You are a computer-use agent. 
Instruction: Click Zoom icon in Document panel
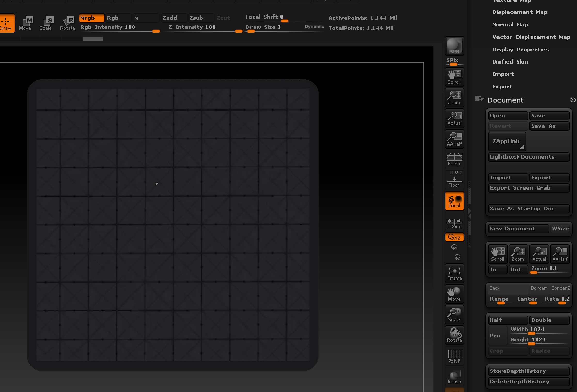[518, 254]
